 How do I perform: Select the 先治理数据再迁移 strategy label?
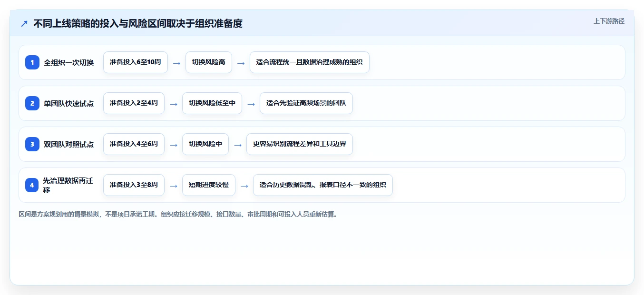coord(68,185)
